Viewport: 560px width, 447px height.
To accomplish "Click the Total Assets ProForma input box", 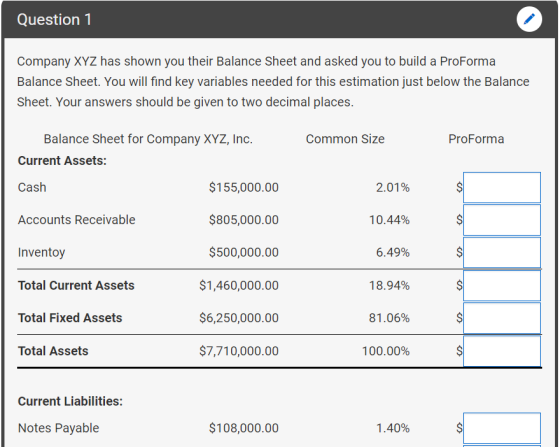I will (x=502, y=351).
